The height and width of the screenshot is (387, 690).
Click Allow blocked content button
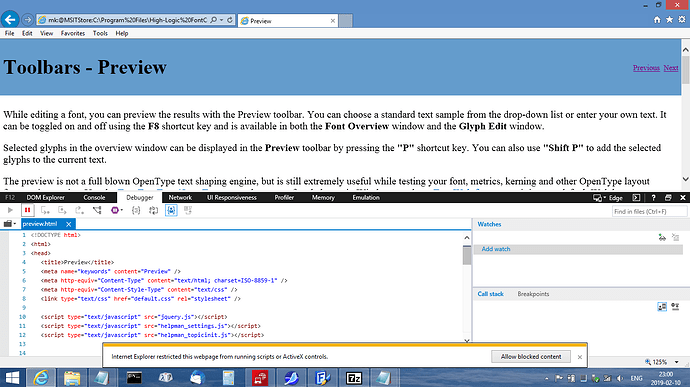coord(531,357)
